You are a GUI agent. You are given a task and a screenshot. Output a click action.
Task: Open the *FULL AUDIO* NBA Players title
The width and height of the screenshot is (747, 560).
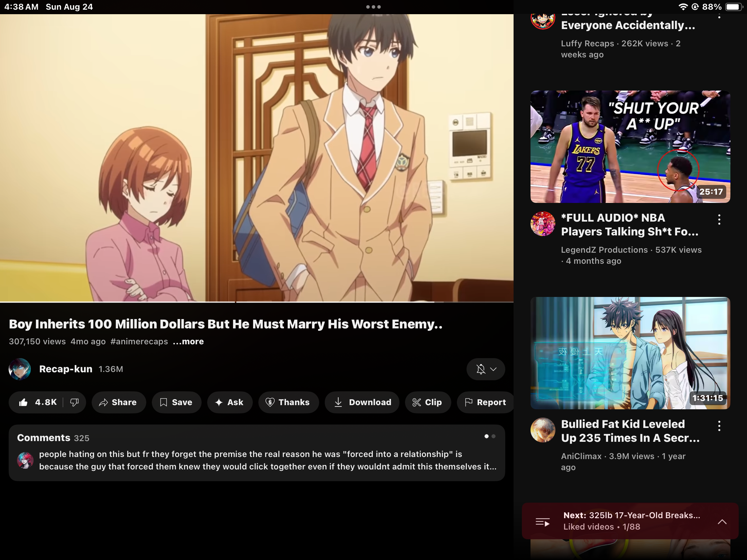(x=630, y=225)
